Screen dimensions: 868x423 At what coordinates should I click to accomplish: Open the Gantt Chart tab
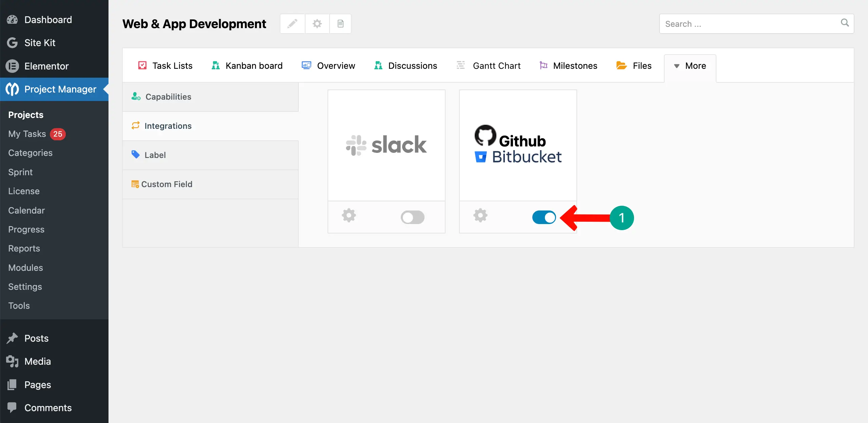point(497,65)
